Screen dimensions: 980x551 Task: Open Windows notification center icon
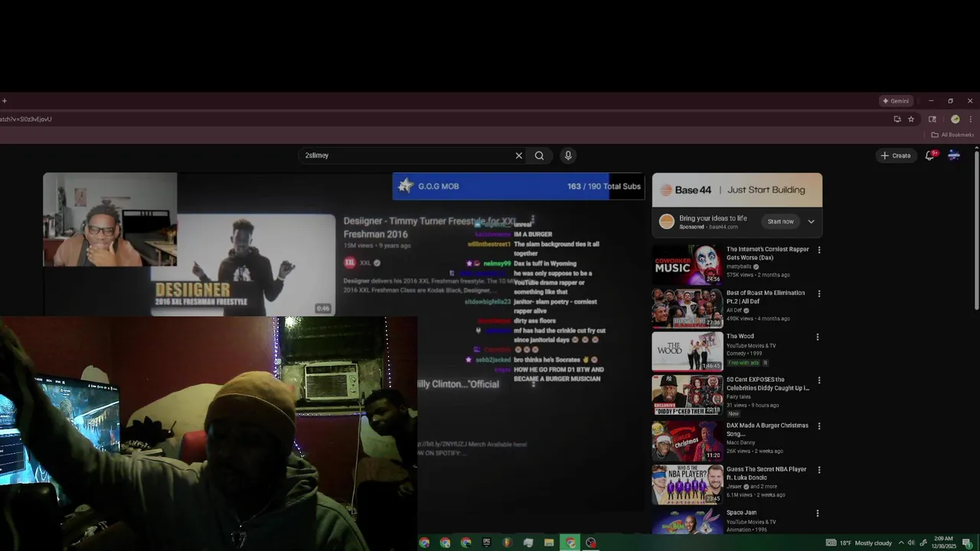tap(968, 543)
